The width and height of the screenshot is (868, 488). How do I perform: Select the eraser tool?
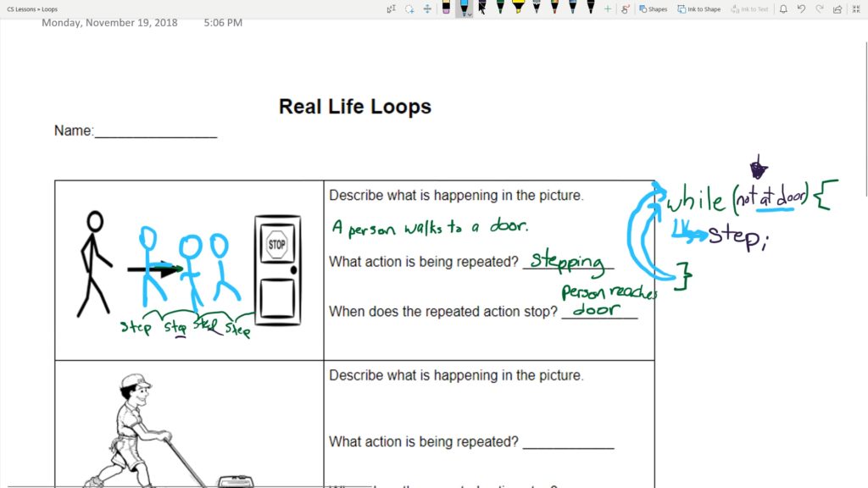coord(447,8)
